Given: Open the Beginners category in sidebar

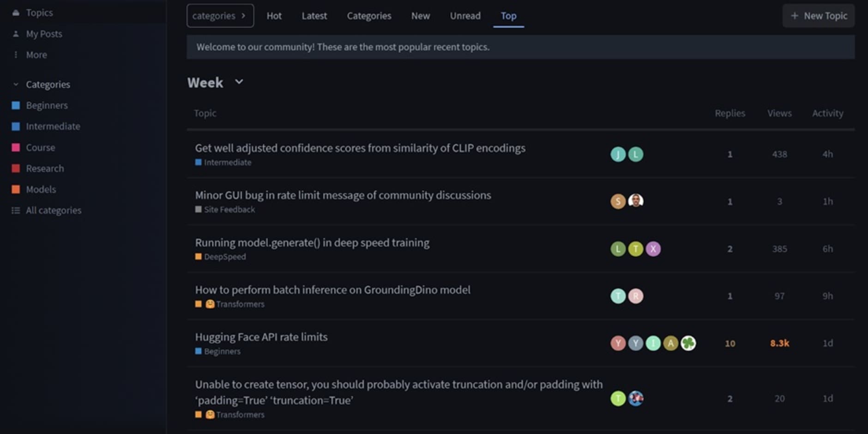Looking at the screenshot, I should pyautogui.click(x=47, y=105).
